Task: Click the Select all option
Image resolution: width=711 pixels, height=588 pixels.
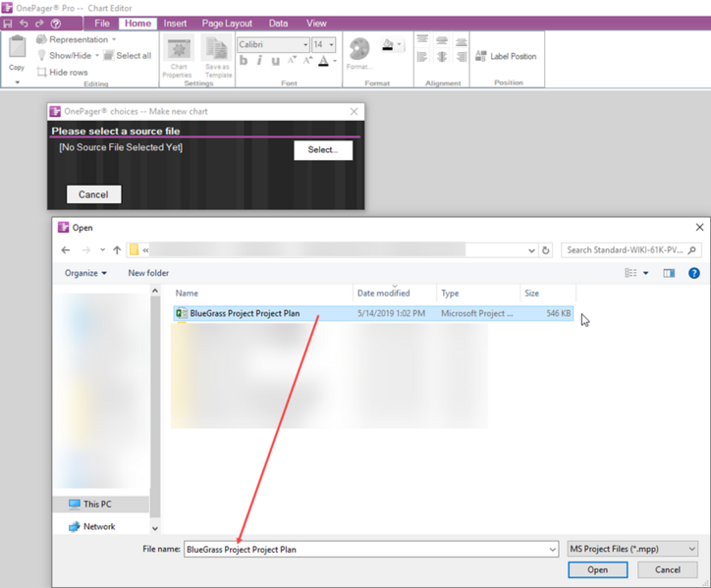Action: point(128,55)
